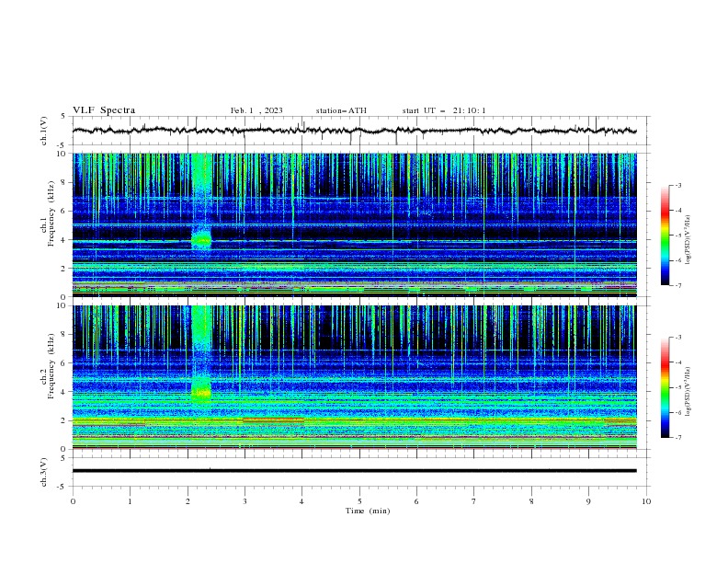Screen dimensions: 728x563
Task: Click the "ch.3(V)" waveform axis label
Action: point(44,472)
